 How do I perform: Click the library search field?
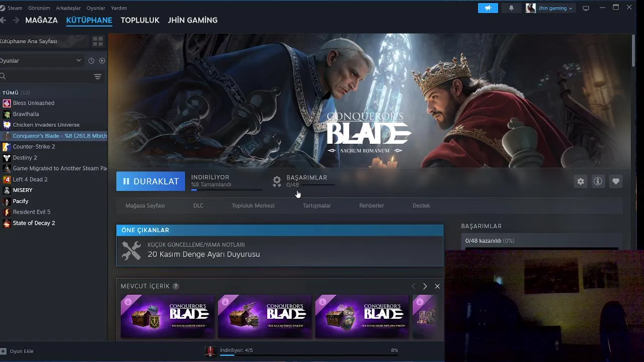[x=45, y=76]
